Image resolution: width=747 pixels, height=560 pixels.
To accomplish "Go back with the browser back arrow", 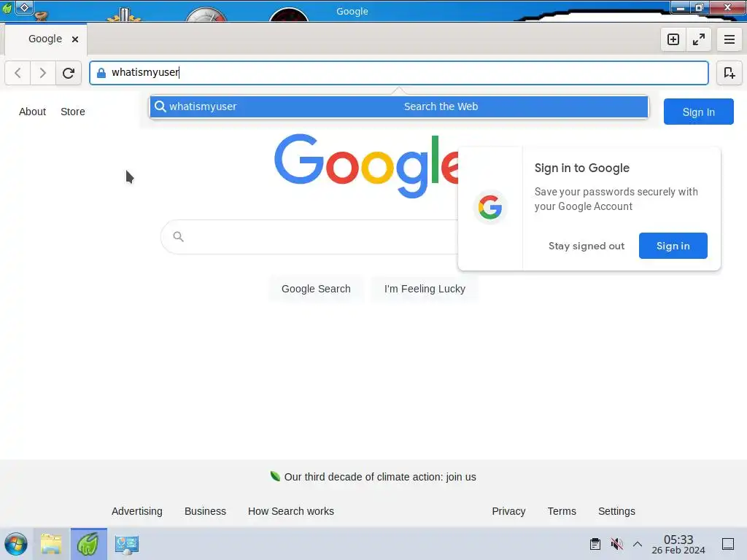I will pos(18,73).
